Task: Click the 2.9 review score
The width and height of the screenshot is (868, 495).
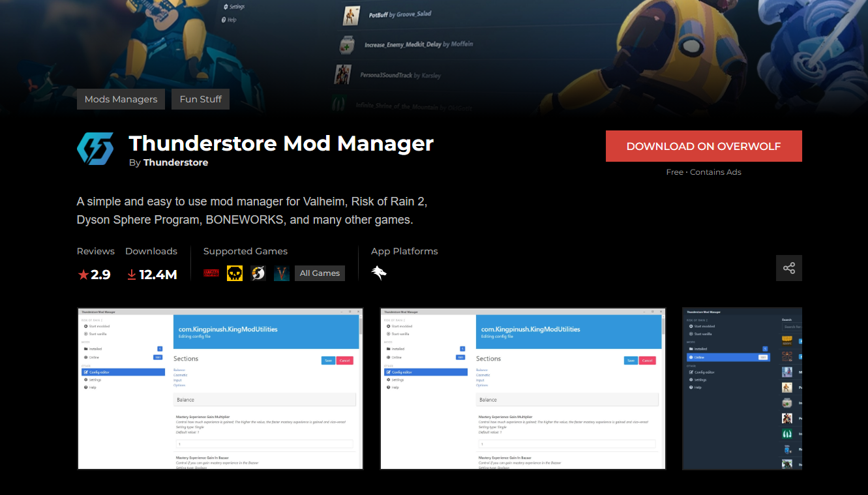Action: point(100,275)
